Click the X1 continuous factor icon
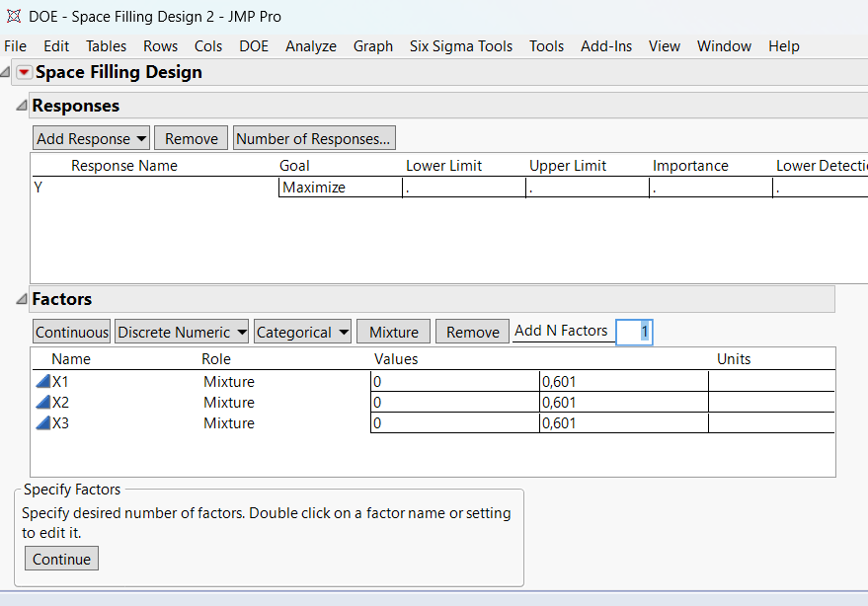 coord(42,382)
